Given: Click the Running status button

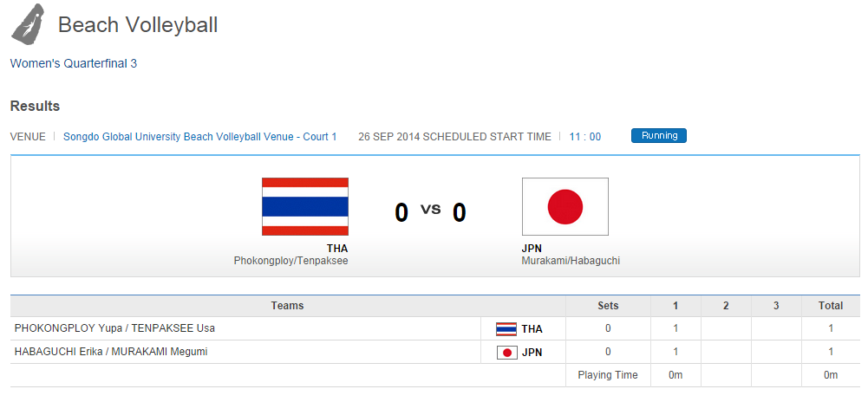Looking at the screenshot, I should pos(659,136).
